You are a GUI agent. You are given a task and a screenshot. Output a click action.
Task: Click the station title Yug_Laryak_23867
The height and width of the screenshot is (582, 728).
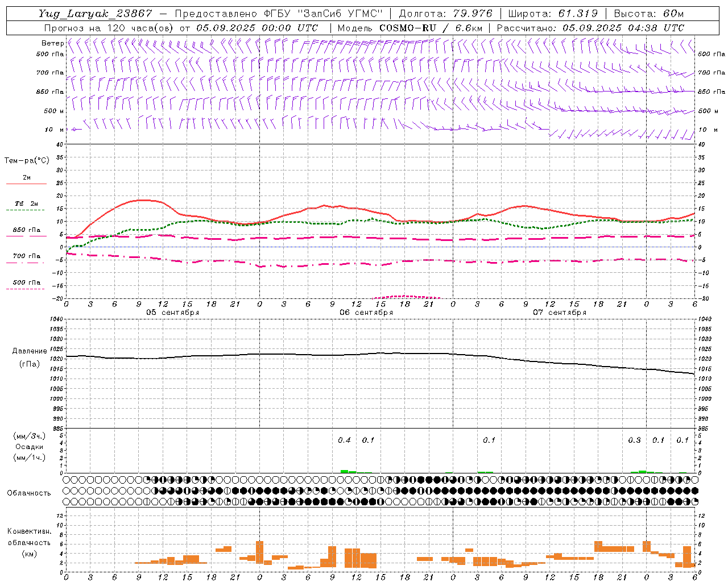pos(96,14)
